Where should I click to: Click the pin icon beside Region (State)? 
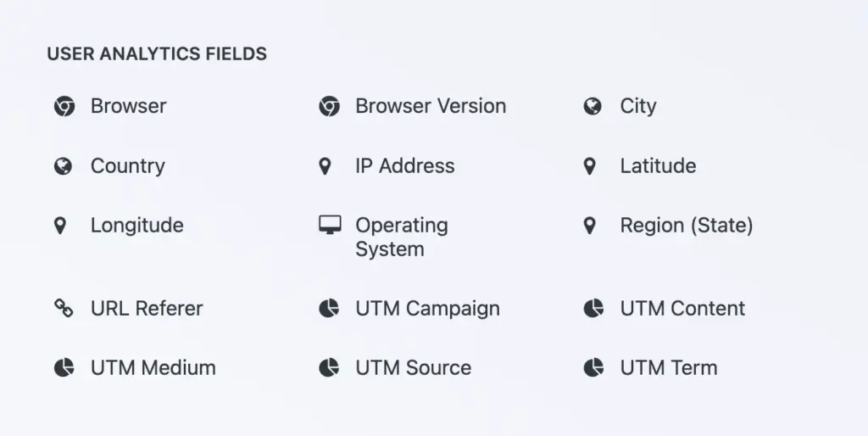coord(590,226)
